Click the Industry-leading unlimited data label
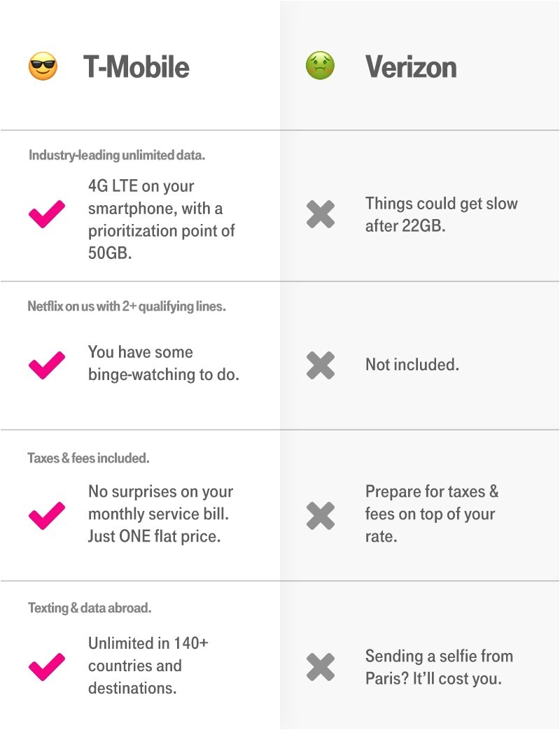560x730 pixels. [117, 155]
